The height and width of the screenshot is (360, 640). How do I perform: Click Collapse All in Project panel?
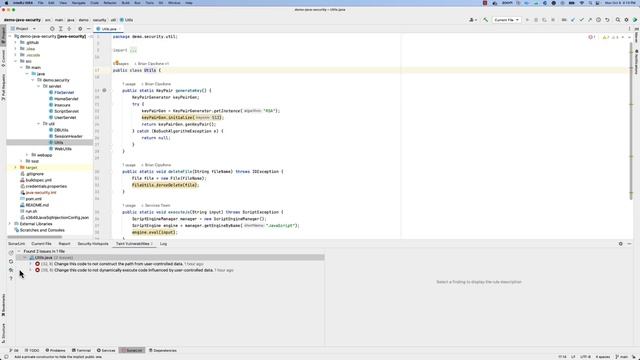point(69,29)
